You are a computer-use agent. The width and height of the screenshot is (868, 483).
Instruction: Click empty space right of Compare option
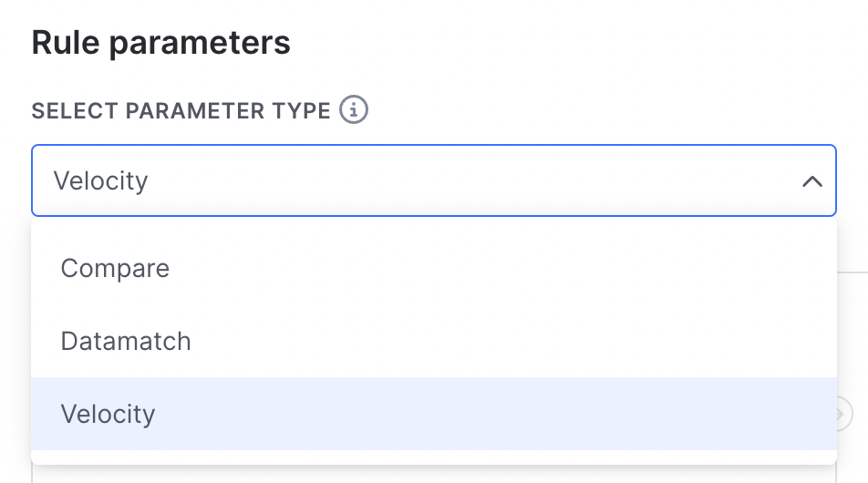[x=498, y=268]
